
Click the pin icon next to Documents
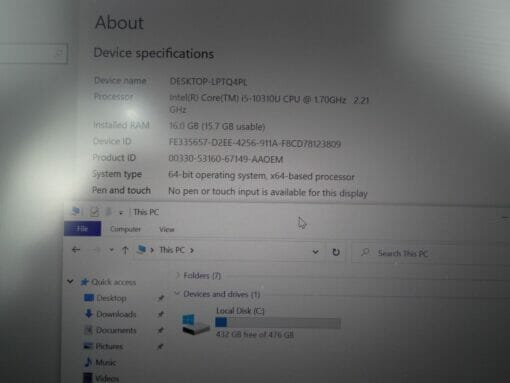click(x=160, y=330)
